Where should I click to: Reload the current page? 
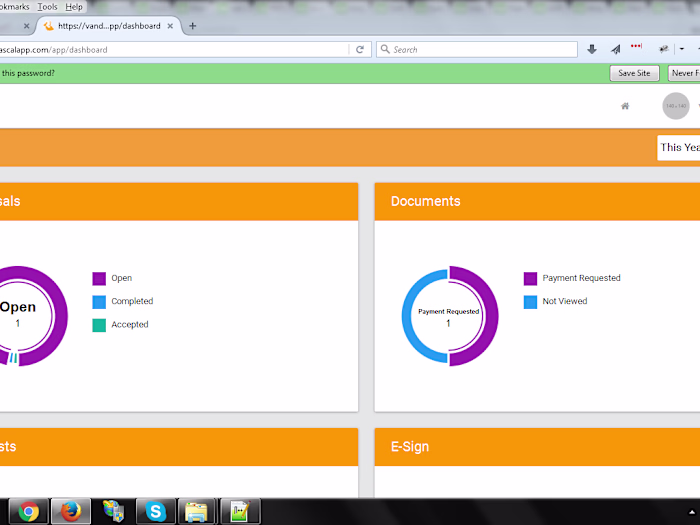click(360, 50)
